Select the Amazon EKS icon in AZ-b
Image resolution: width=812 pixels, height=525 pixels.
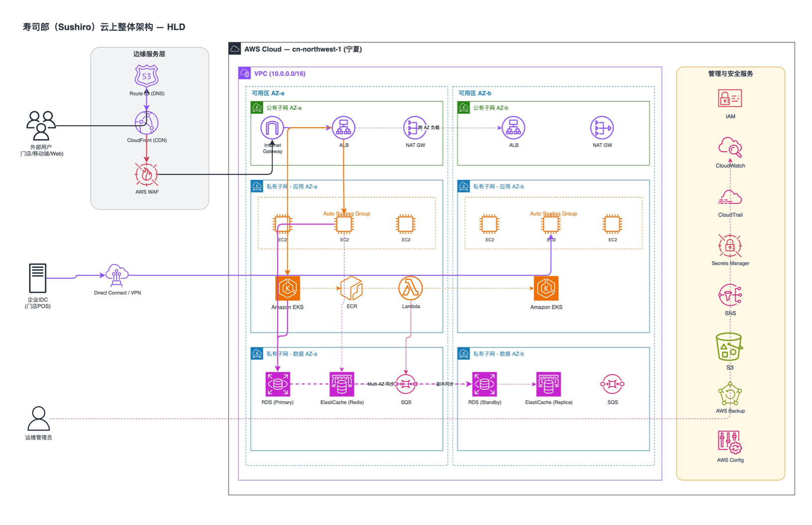[546, 288]
